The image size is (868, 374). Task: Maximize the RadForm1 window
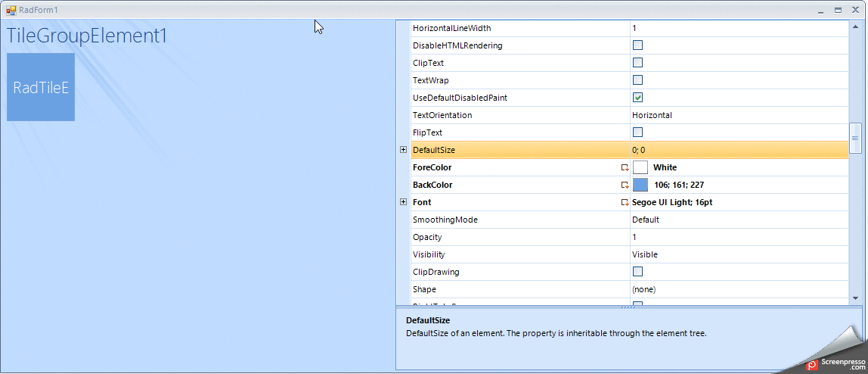tap(838, 10)
